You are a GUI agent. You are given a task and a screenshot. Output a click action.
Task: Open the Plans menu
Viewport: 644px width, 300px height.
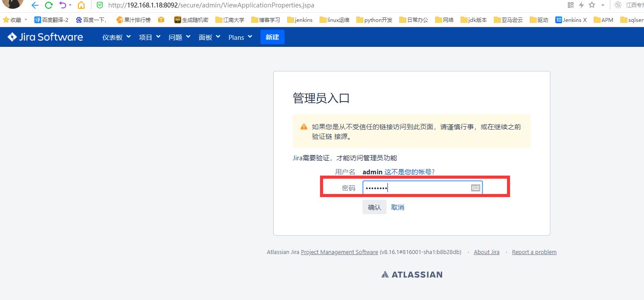tap(240, 37)
